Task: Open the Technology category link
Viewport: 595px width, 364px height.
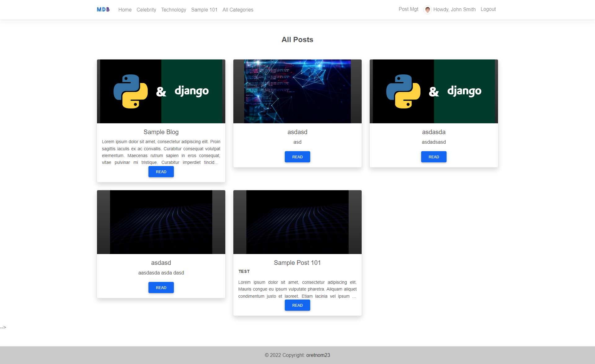Action: pos(174,10)
